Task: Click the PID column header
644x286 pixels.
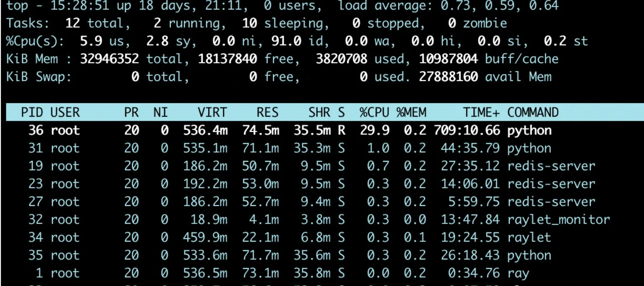Action: click(x=32, y=112)
